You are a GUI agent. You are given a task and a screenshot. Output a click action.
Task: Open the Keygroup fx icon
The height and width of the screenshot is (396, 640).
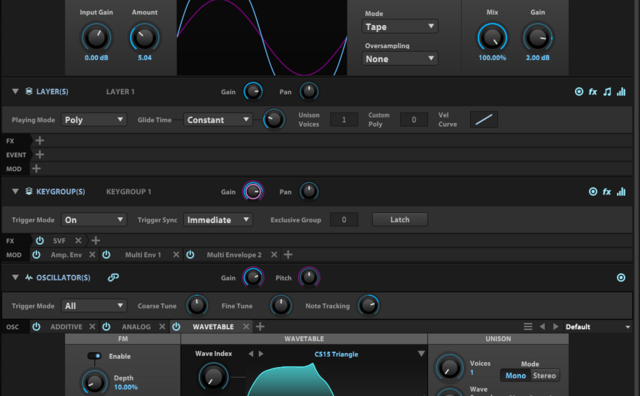coord(607,192)
